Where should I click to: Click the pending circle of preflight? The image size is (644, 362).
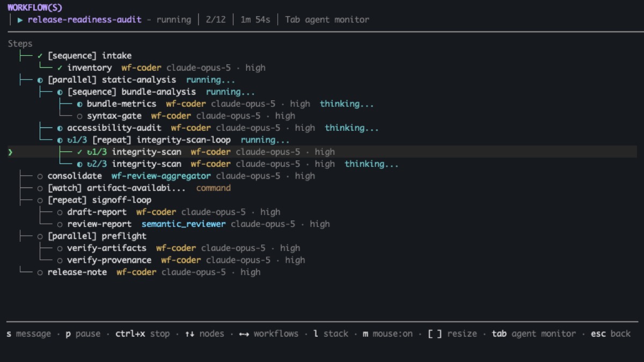tap(40, 236)
